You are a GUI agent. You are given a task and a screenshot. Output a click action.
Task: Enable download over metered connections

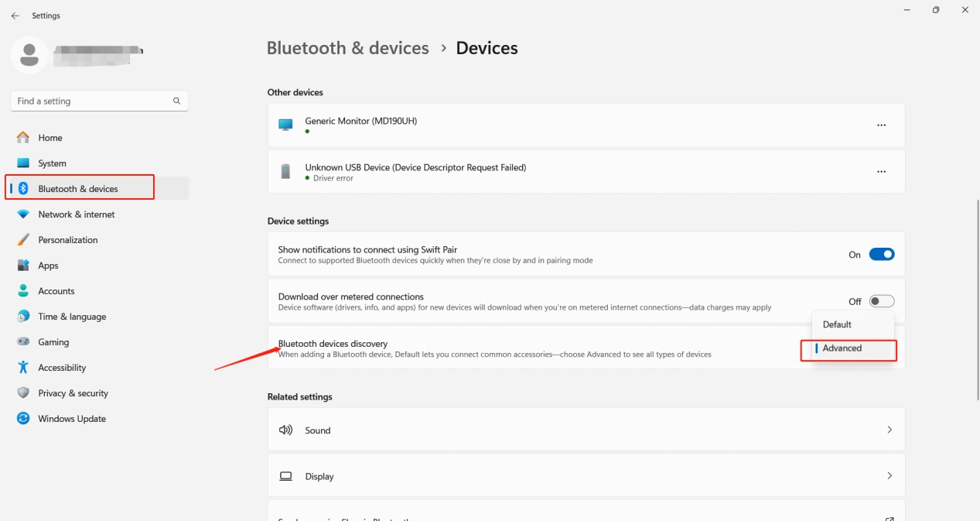[881, 301]
